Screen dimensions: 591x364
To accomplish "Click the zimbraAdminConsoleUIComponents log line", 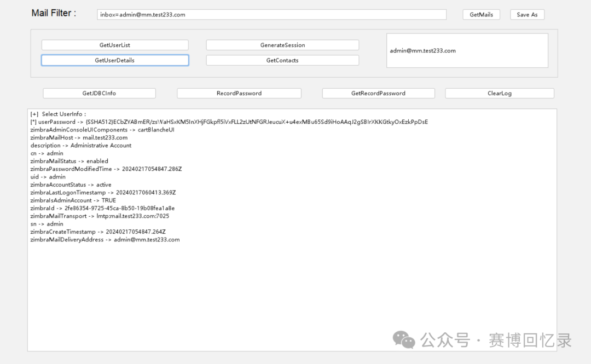I will coord(102,130).
